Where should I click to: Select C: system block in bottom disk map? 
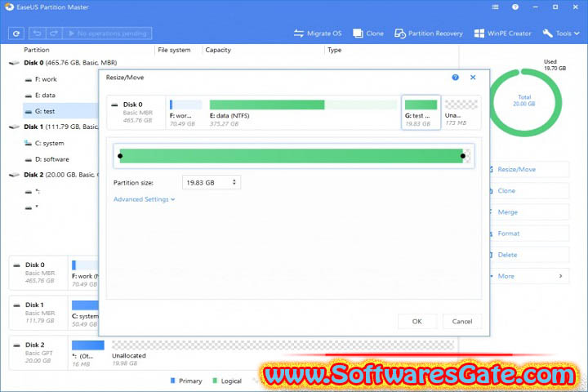(x=85, y=313)
